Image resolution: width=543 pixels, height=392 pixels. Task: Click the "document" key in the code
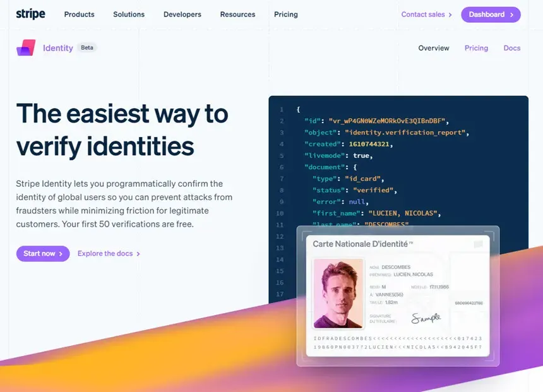pos(325,167)
